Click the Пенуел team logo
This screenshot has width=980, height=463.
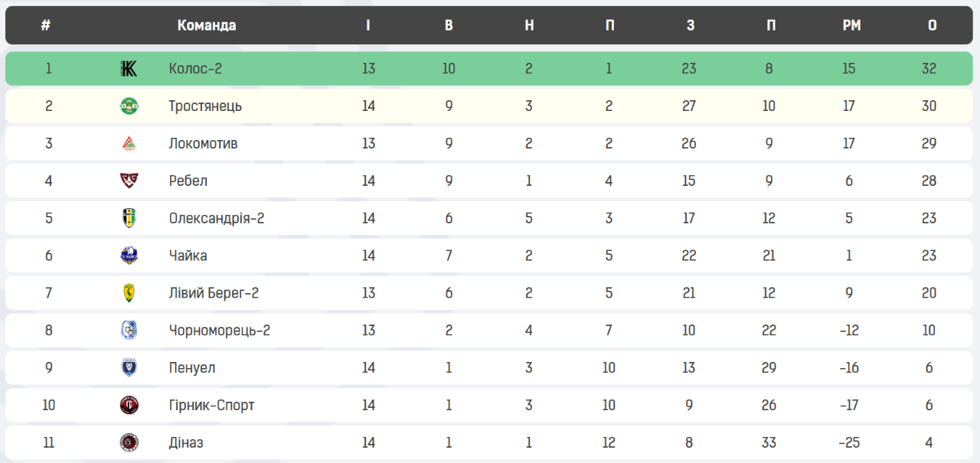pyautogui.click(x=129, y=368)
